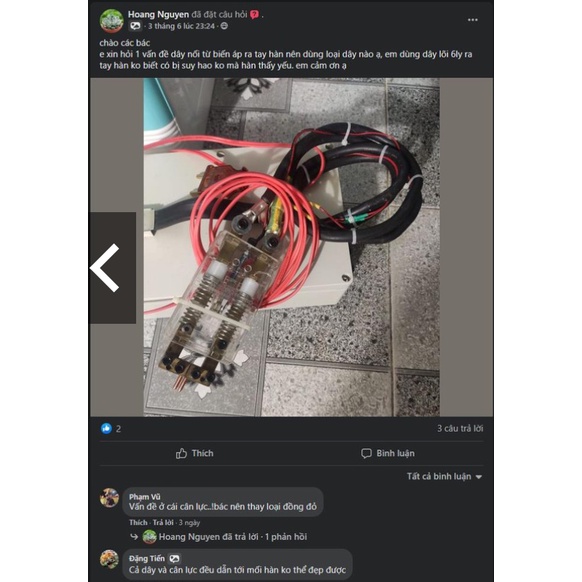Click the blue like reaction icon

[106, 428]
